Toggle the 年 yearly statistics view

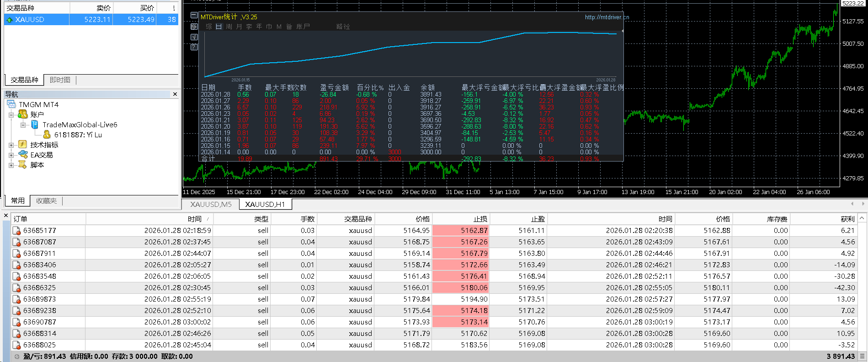click(x=259, y=27)
